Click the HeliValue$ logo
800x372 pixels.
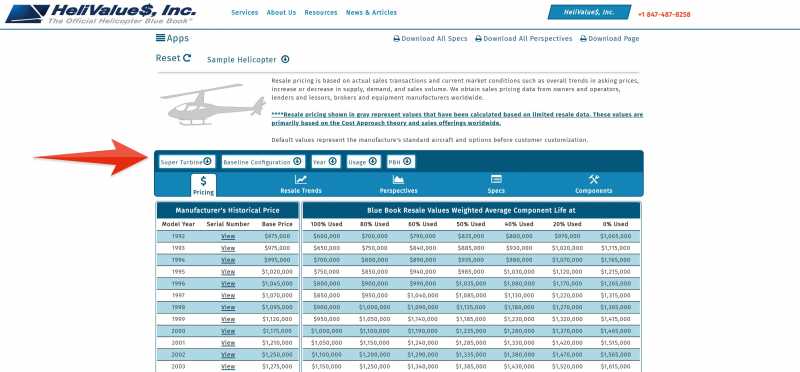tap(101, 14)
